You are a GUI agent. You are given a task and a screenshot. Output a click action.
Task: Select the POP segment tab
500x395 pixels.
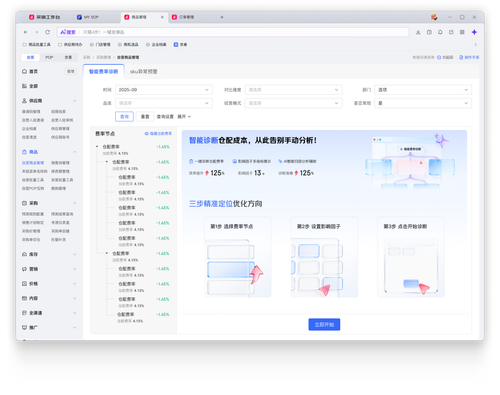49,57
